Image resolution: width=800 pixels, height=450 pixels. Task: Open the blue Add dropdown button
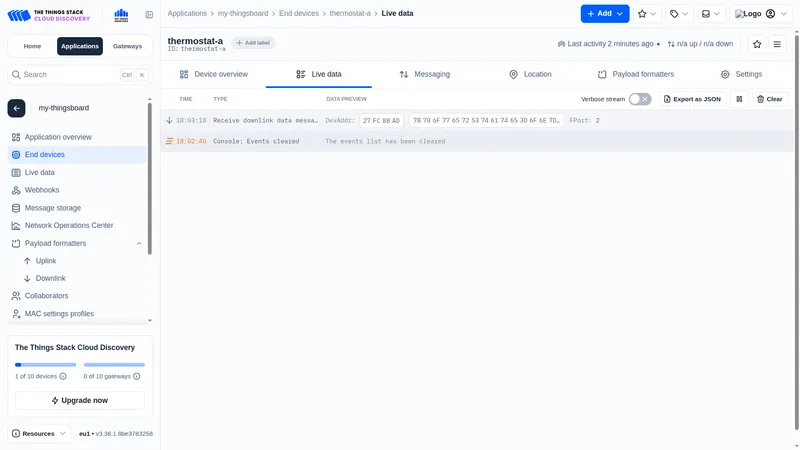(x=605, y=14)
